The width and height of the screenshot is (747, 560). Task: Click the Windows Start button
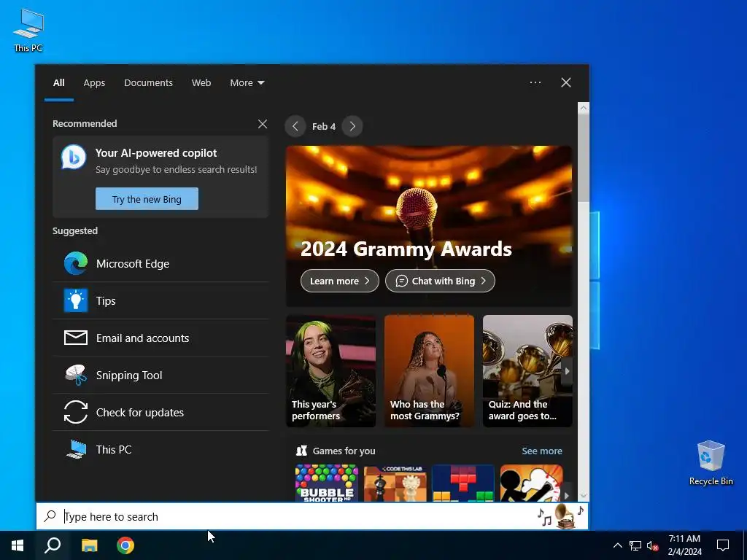click(18, 545)
